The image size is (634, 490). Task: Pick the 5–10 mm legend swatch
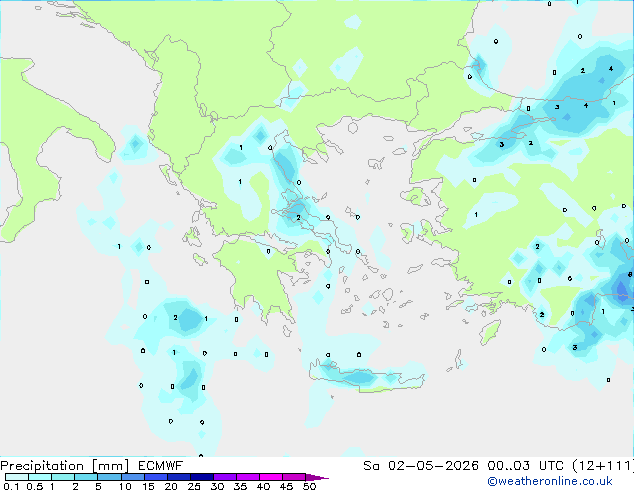coord(109,477)
